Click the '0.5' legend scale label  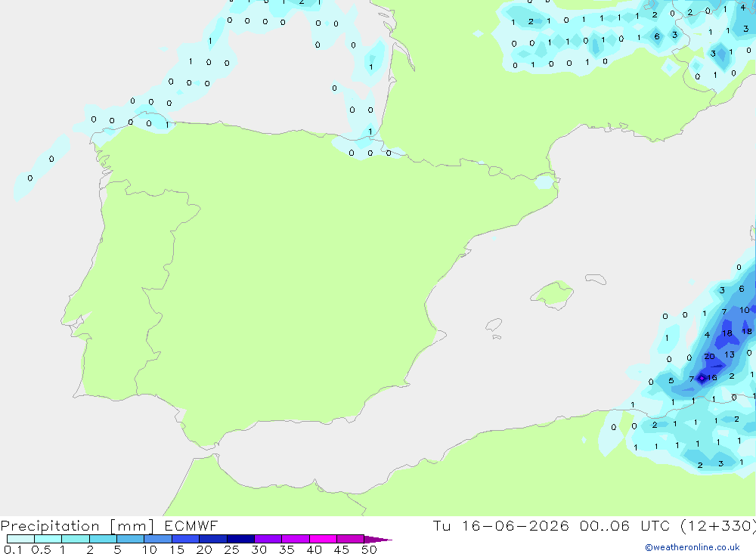(x=41, y=549)
